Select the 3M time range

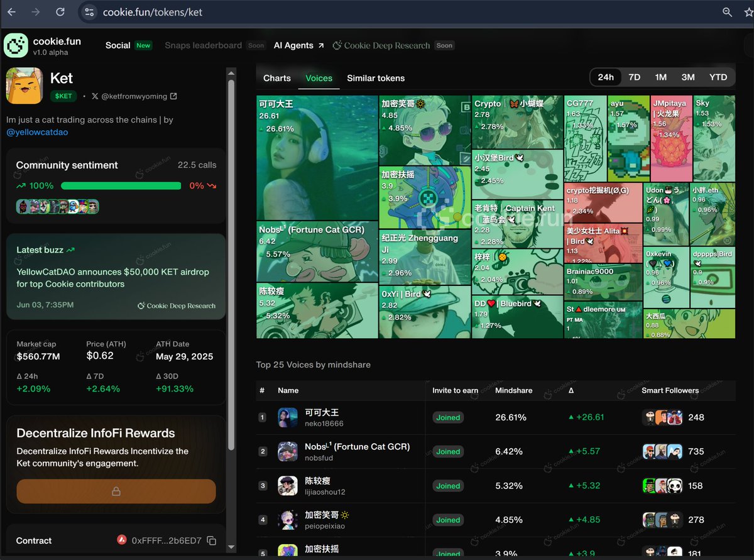point(688,77)
